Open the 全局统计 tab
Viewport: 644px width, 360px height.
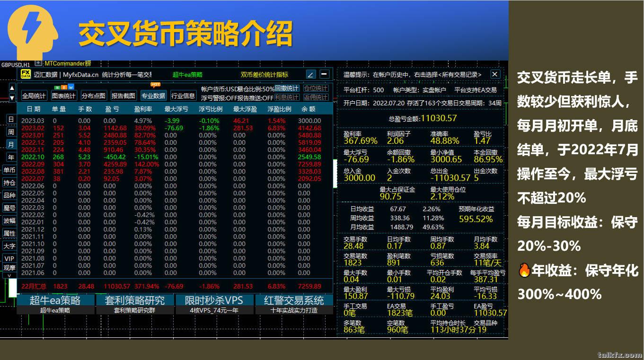pyautogui.click(x=34, y=96)
